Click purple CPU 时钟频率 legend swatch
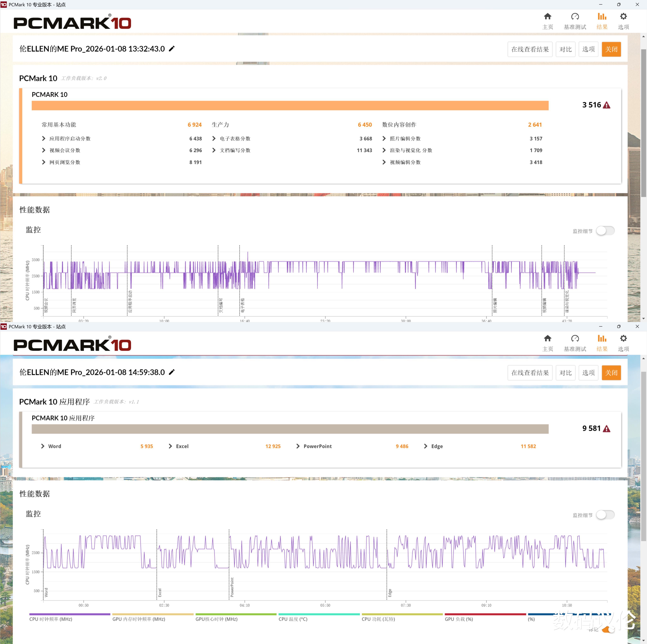 (x=70, y=614)
